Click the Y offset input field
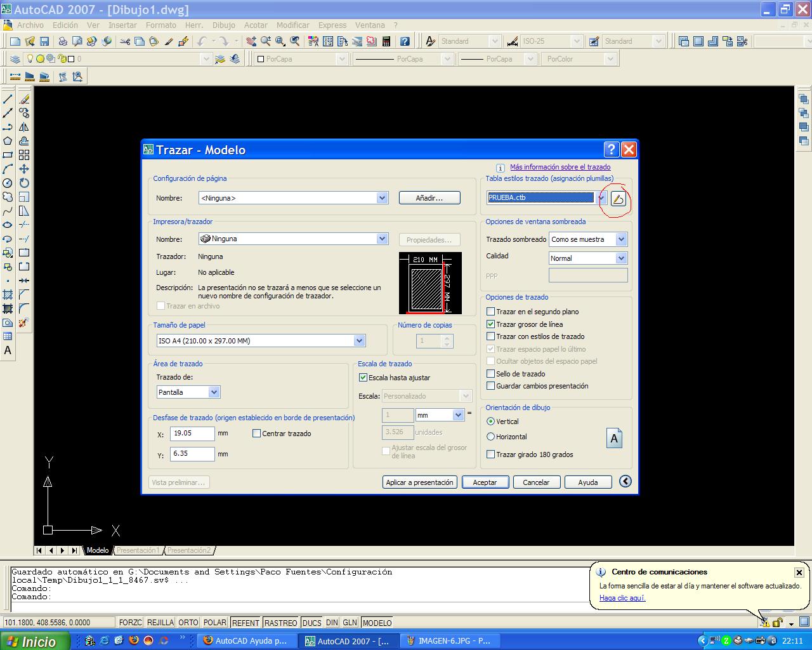The image size is (812, 650). [192, 454]
